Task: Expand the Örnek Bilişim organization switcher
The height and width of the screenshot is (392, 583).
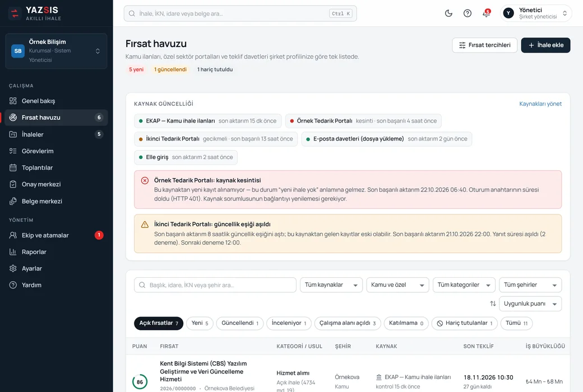Action: coord(57,51)
